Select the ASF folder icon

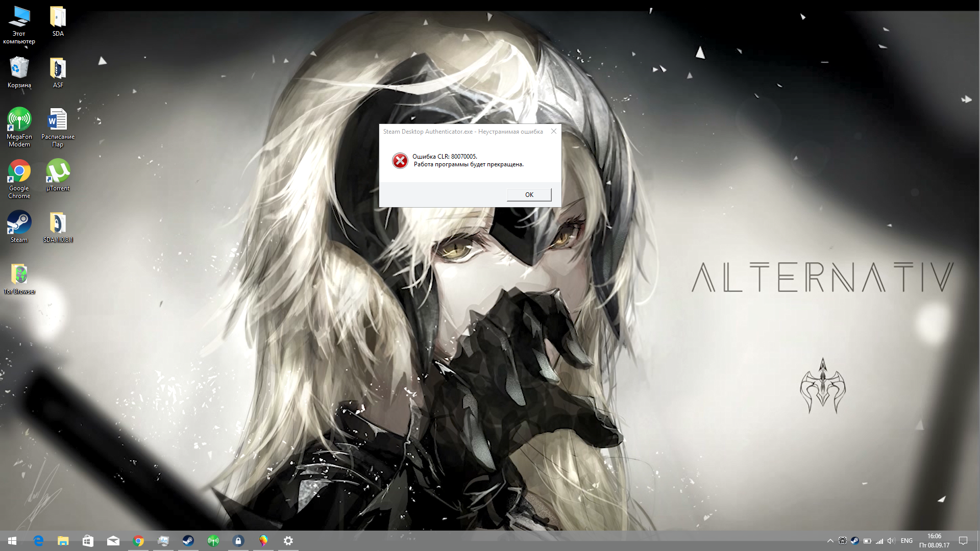click(x=58, y=72)
